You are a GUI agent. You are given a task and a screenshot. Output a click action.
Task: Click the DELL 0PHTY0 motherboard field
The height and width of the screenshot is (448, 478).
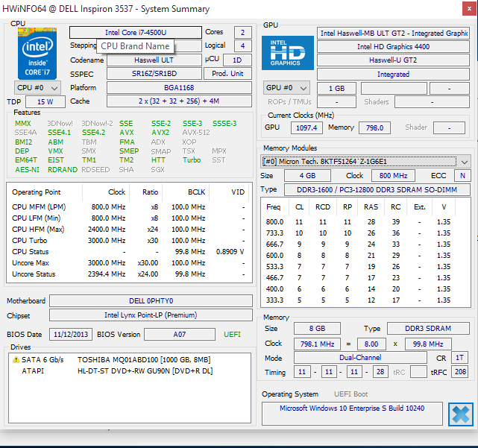[x=151, y=301]
